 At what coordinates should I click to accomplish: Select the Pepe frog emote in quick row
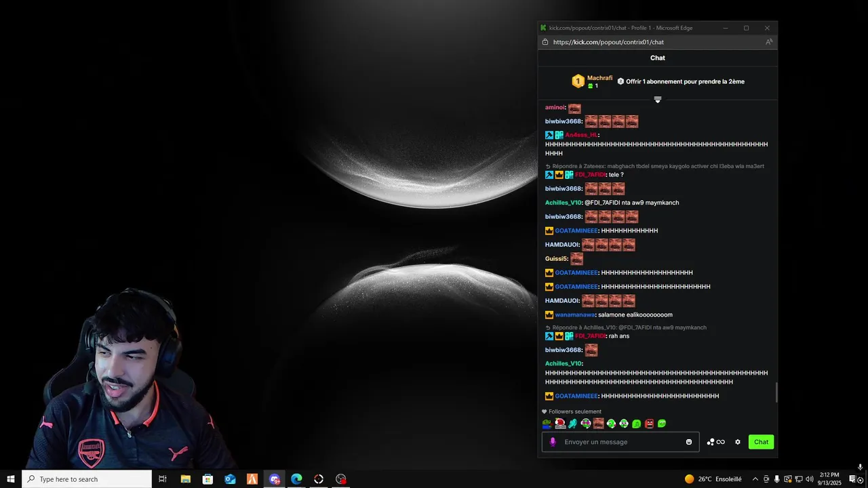click(547, 424)
